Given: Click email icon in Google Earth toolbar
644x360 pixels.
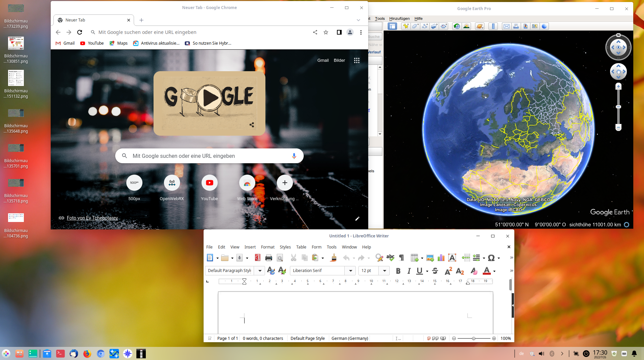Looking at the screenshot, I should coord(507,26).
